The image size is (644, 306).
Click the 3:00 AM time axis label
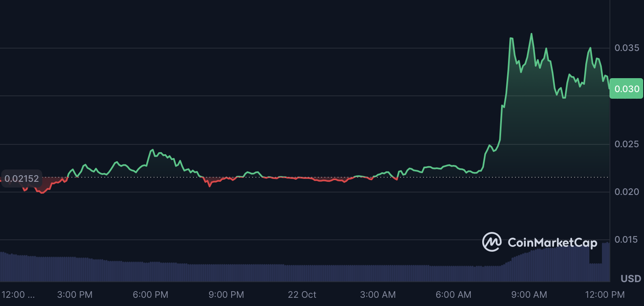tap(378, 294)
